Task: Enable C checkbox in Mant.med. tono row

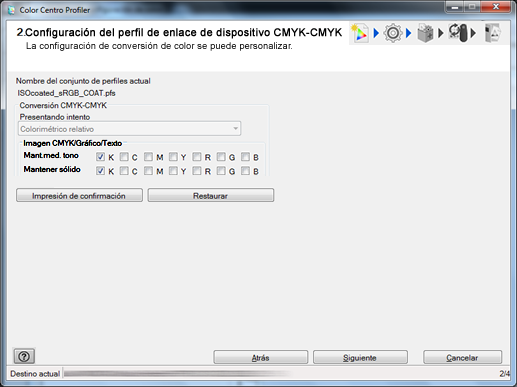Action: tap(124, 157)
